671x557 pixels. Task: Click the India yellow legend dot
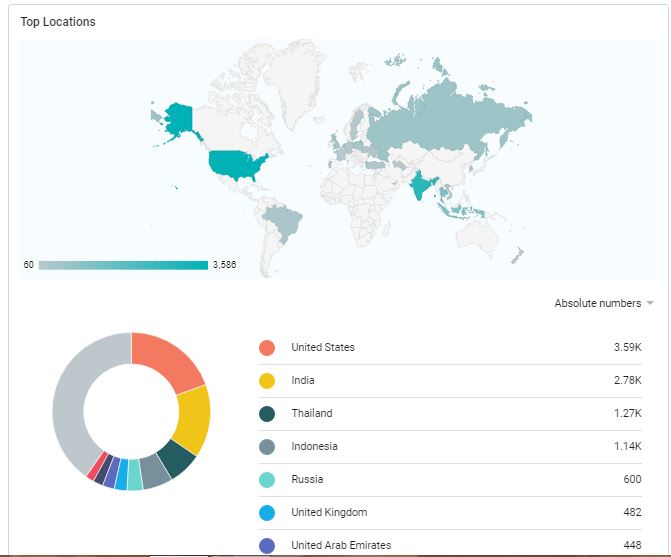(267, 381)
